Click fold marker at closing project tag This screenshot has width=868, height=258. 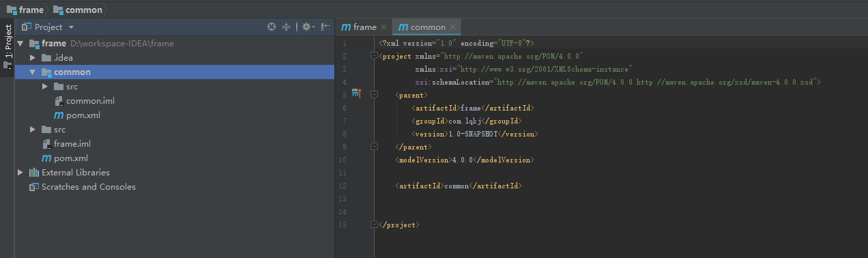point(374,225)
